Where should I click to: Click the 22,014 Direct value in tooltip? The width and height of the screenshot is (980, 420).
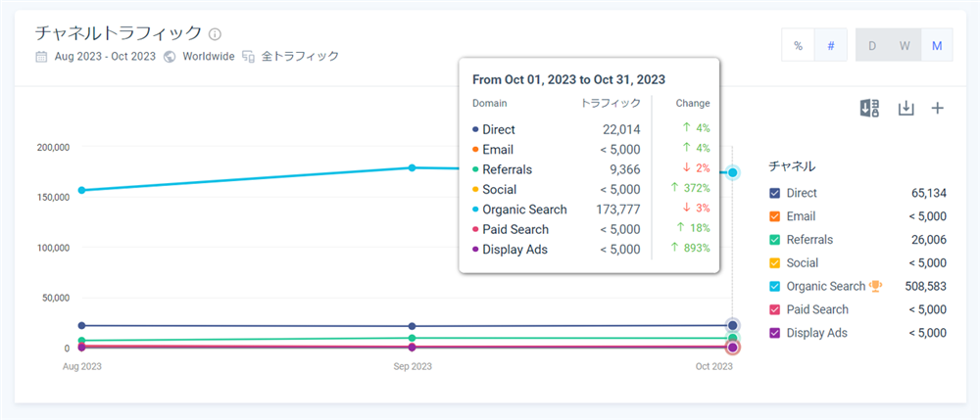pos(622,129)
